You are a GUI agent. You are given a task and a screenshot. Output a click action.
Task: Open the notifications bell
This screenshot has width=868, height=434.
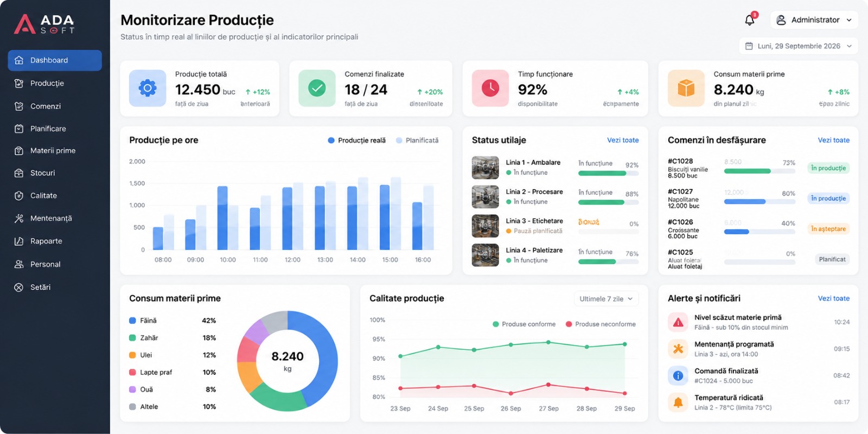click(x=750, y=20)
